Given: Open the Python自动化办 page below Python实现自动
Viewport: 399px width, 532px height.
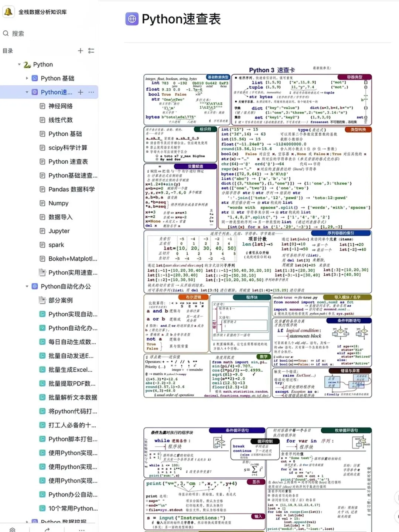Looking at the screenshot, I should (73, 328).
